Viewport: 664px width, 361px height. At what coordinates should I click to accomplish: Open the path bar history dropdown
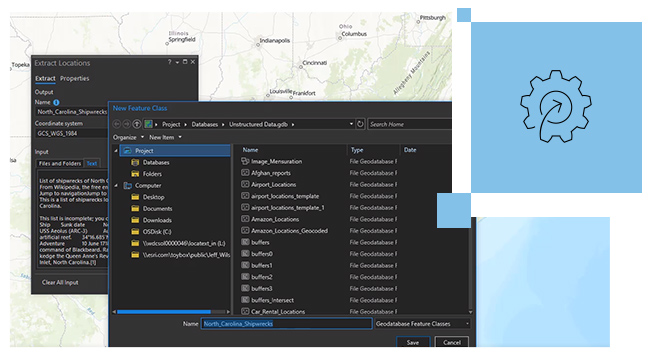pos(351,124)
